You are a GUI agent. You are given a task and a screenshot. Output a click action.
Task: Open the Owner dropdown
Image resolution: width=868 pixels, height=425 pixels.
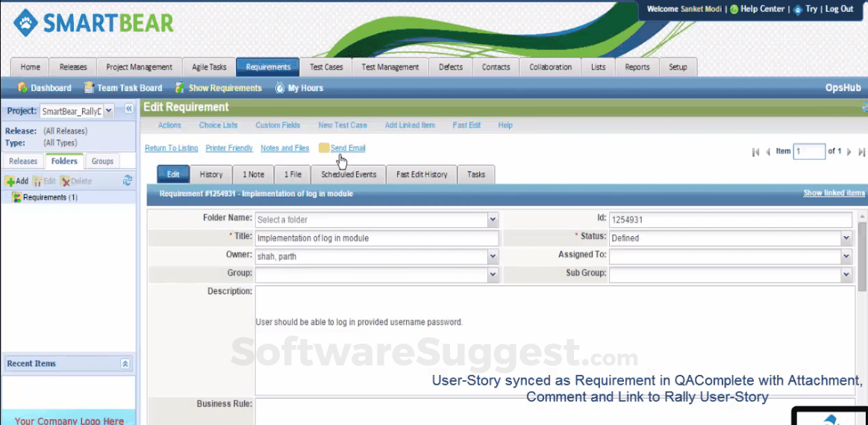click(493, 256)
